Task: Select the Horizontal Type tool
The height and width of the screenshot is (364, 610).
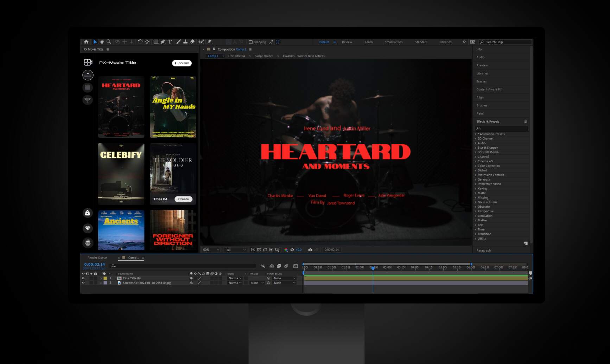Action: click(x=170, y=42)
